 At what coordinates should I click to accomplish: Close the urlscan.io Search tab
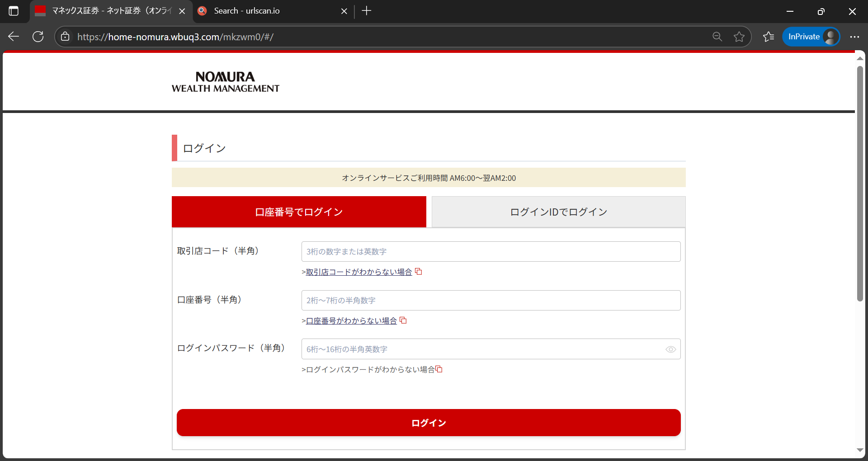pyautogui.click(x=344, y=11)
